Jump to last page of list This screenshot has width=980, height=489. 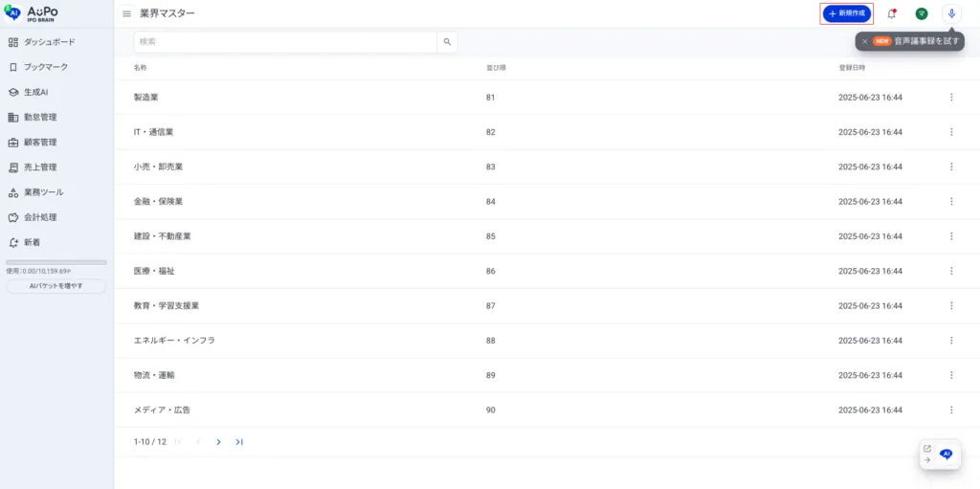pos(239,442)
